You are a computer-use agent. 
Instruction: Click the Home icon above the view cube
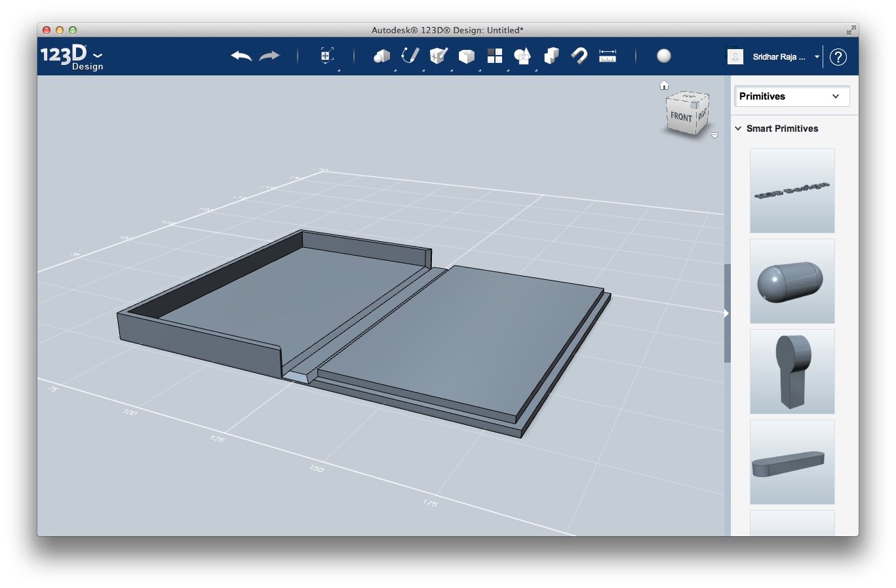[x=664, y=85]
